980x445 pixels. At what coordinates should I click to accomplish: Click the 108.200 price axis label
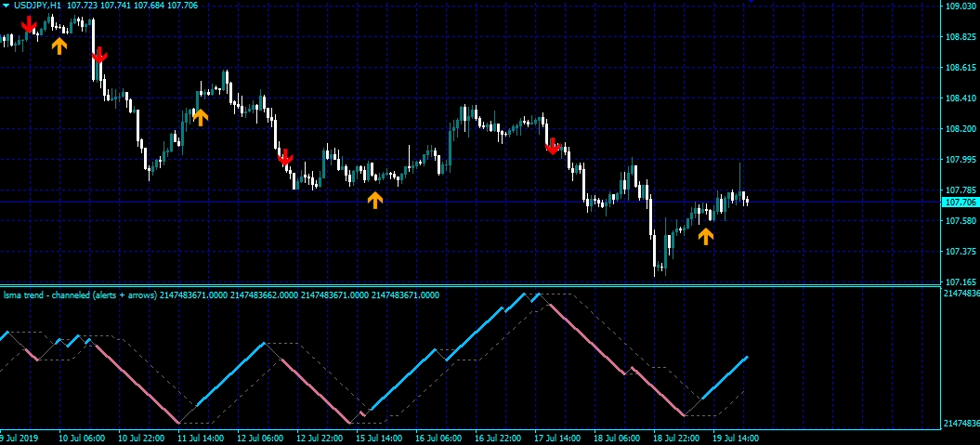click(961, 129)
